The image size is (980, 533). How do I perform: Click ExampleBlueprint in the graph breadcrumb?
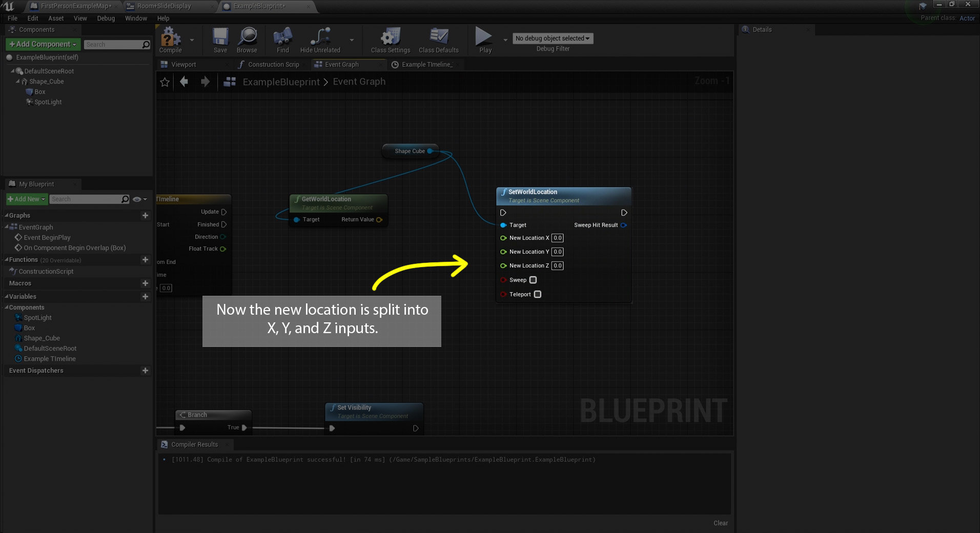pyautogui.click(x=281, y=82)
